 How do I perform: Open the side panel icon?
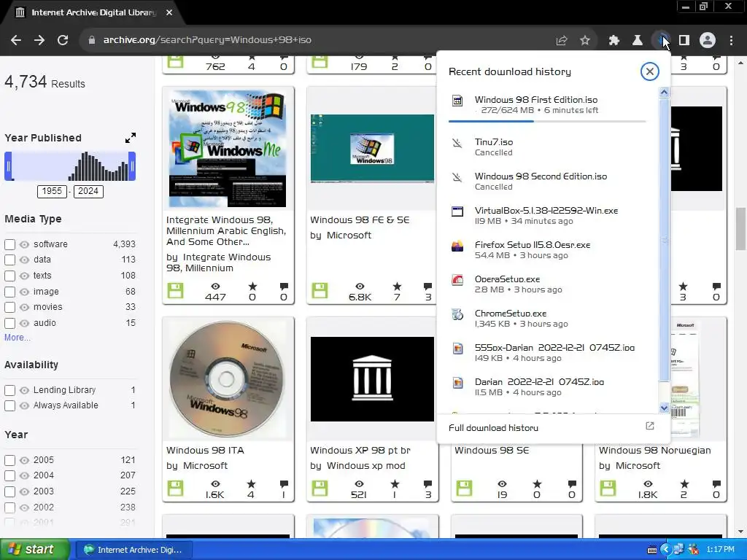click(684, 41)
